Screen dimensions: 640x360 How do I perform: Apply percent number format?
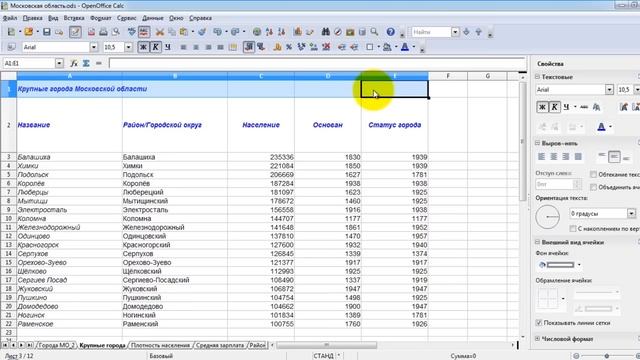click(289, 47)
